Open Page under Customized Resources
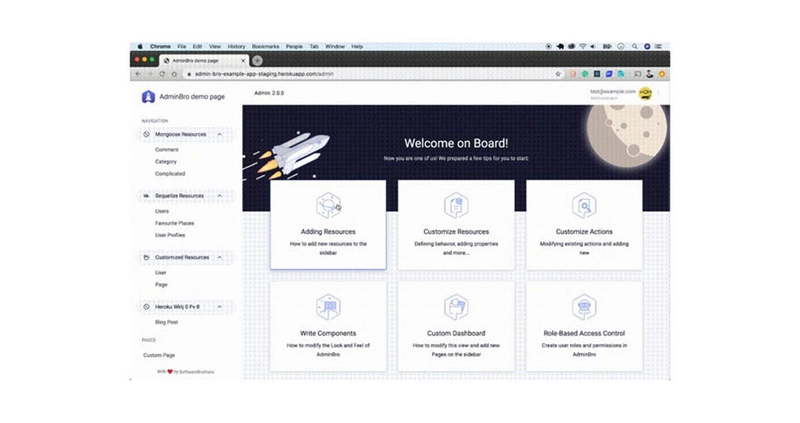Viewport: 800px width, 423px height. pos(161,285)
